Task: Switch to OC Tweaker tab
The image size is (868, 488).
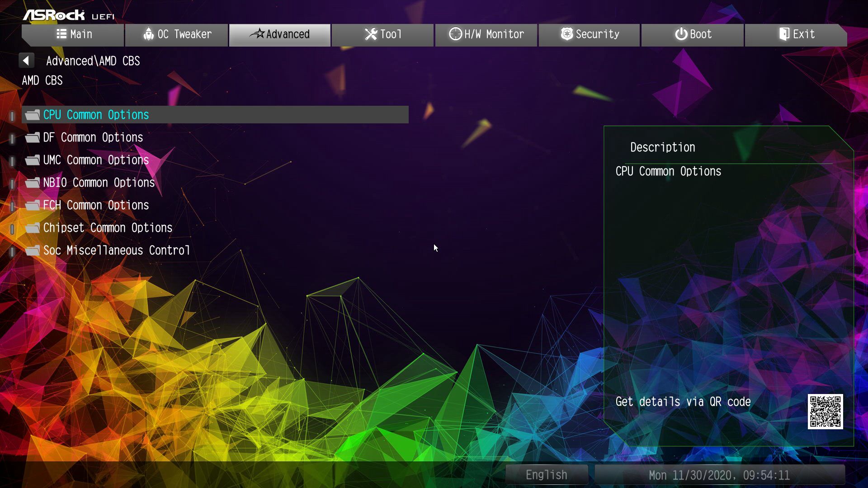Action: 177,34
